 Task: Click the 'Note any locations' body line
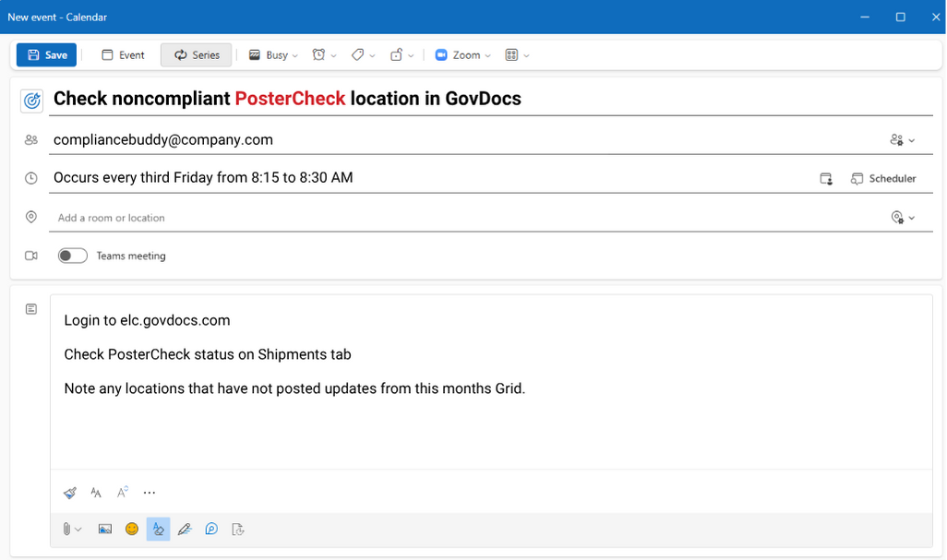pos(294,388)
